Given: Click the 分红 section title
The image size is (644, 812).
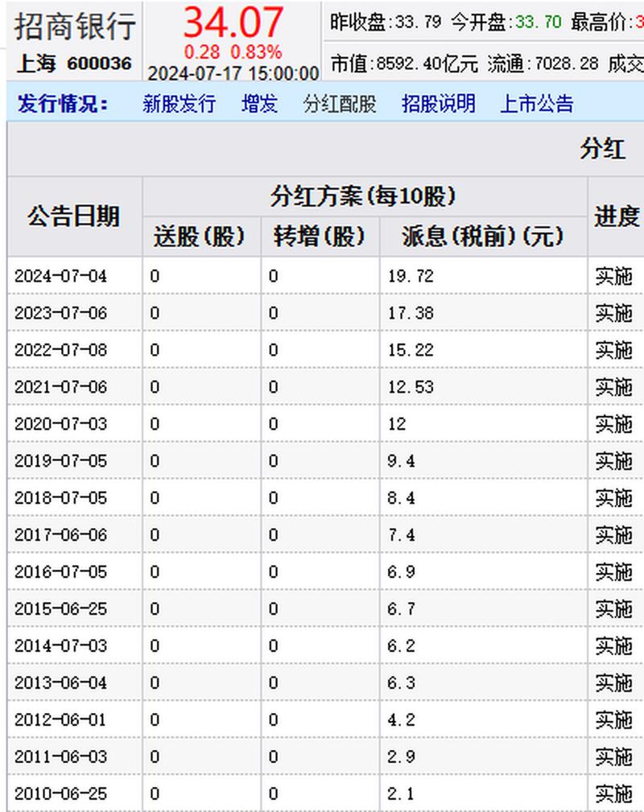Looking at the screenshot, I should (603, 149).
